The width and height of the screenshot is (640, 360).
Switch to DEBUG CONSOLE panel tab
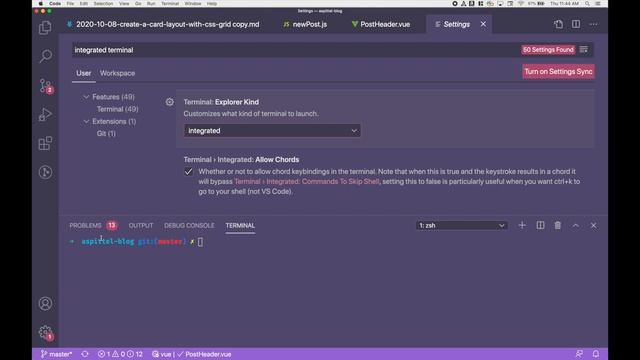coord(189,225)
